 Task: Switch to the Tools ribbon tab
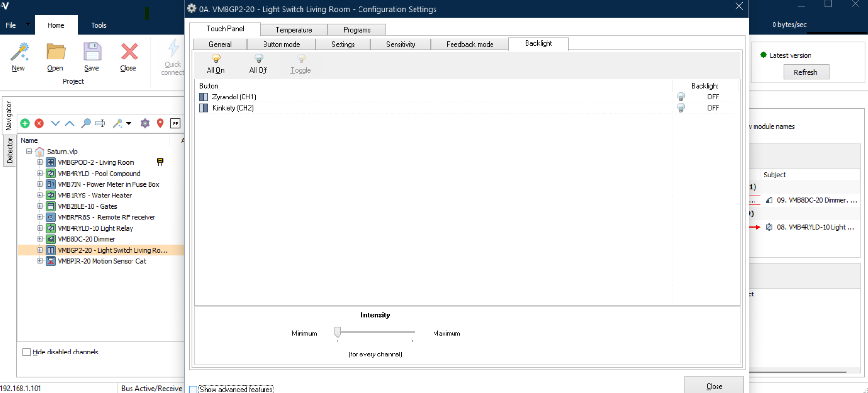(98, 25)
